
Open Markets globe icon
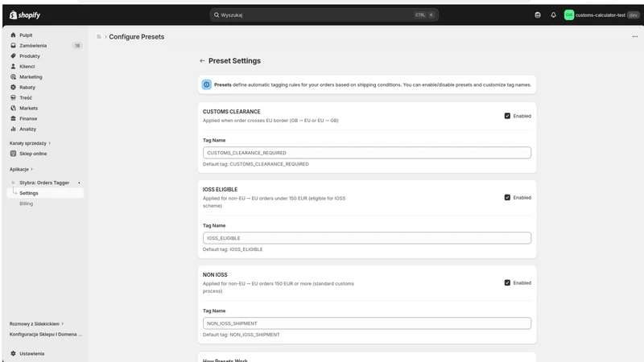coord(13,108)
